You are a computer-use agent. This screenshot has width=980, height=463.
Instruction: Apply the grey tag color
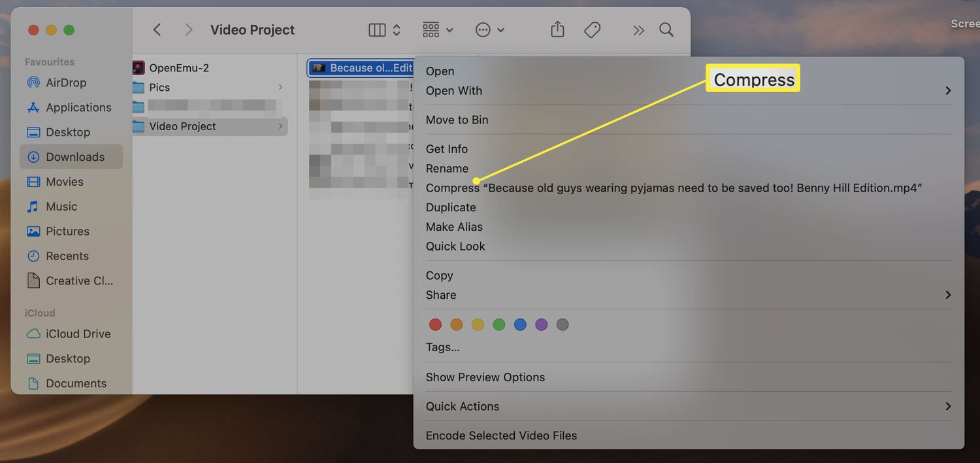(563, 324)
